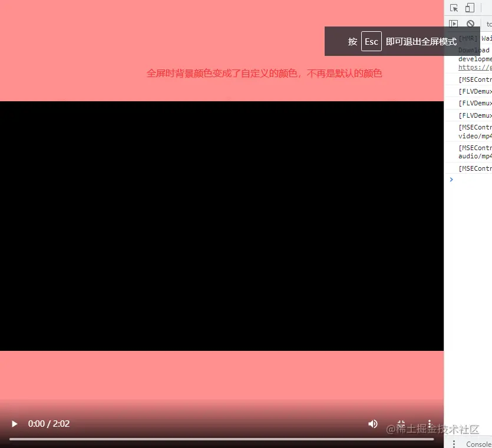Image resolution: width=492 pixels, height=448 pixels.
Task: Open the video's more options three-dot menu
Action: click(430, 423)
